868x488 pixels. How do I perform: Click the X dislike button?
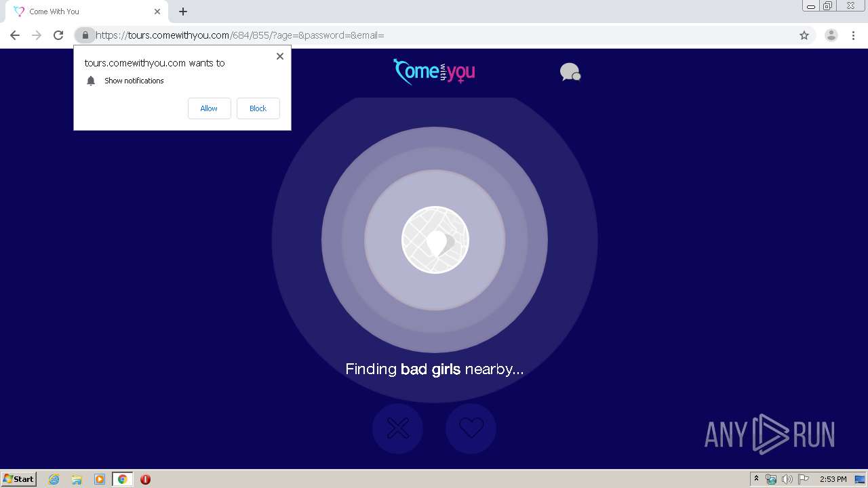(397, 428)
